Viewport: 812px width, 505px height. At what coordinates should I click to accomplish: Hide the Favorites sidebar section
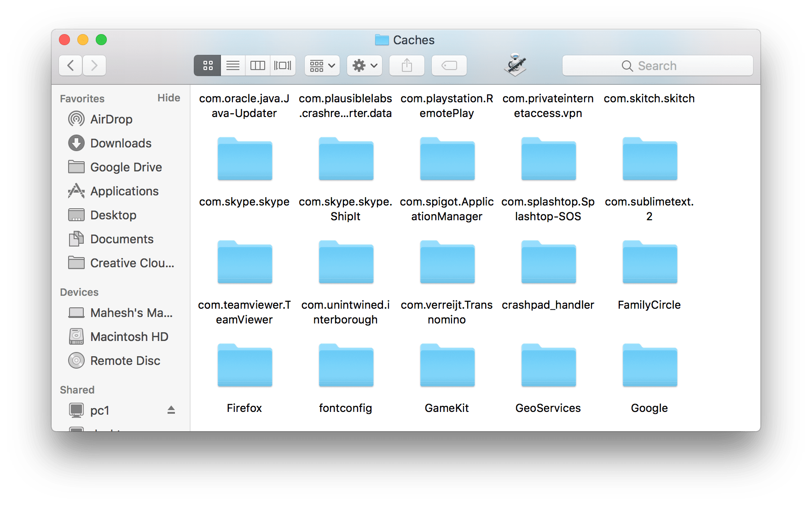pos(168,98)
